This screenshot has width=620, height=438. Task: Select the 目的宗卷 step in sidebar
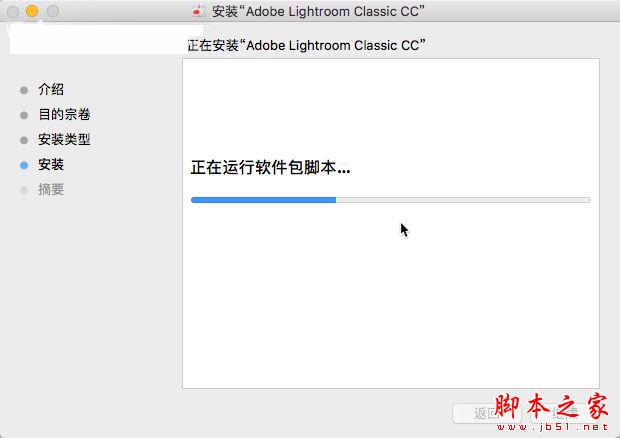click(x=64, y=114)
